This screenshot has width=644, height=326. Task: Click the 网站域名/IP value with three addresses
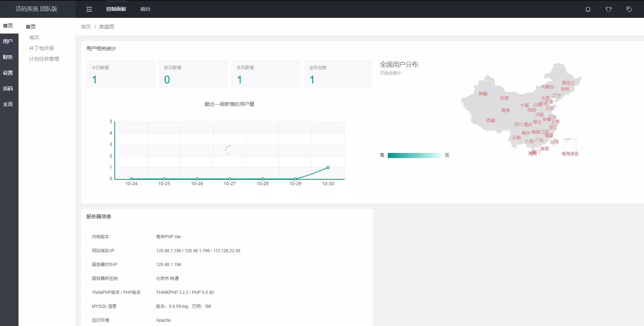click(198, 251)
